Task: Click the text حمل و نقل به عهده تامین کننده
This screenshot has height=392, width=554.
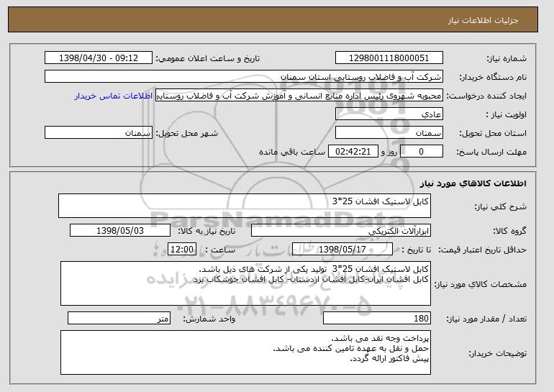Action: click(364, 349)
